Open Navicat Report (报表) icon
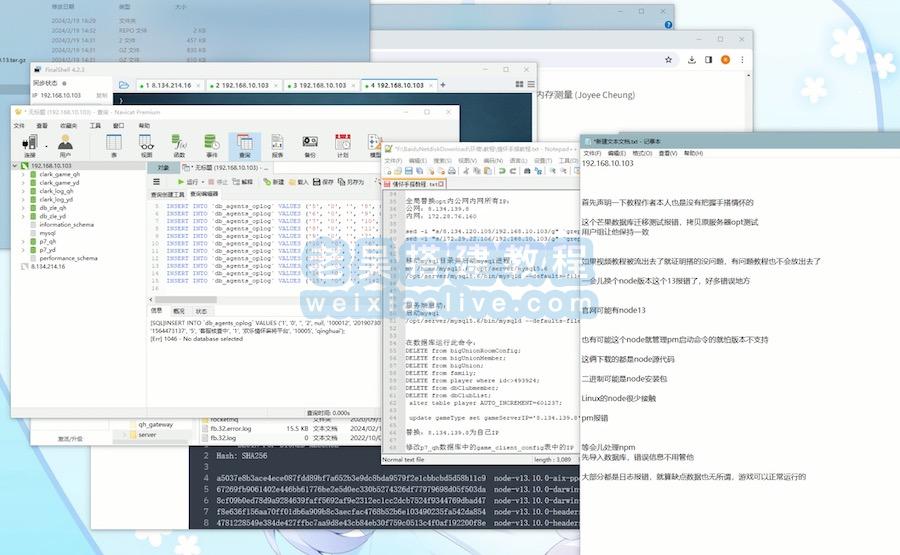This screenshot has width=900, height=555. coord(277,145)
